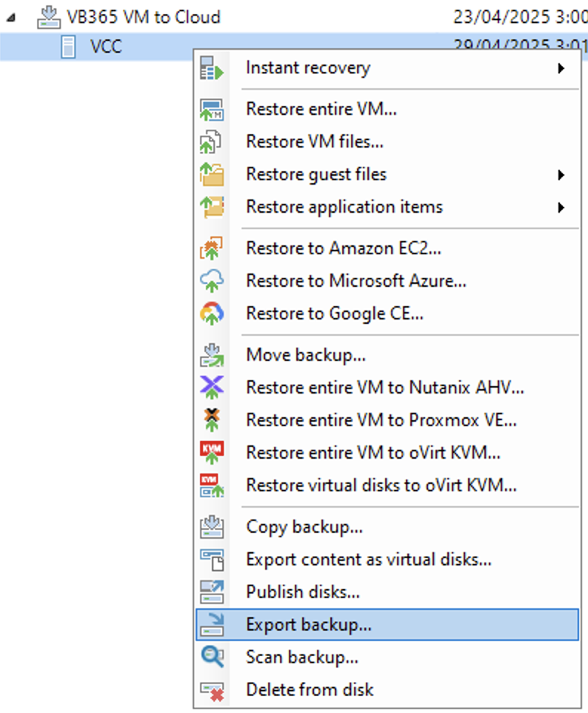The image size is (588, 713).
Task: Click the oVirt KVM entire VM icon
Action: (x=212, y=452)
